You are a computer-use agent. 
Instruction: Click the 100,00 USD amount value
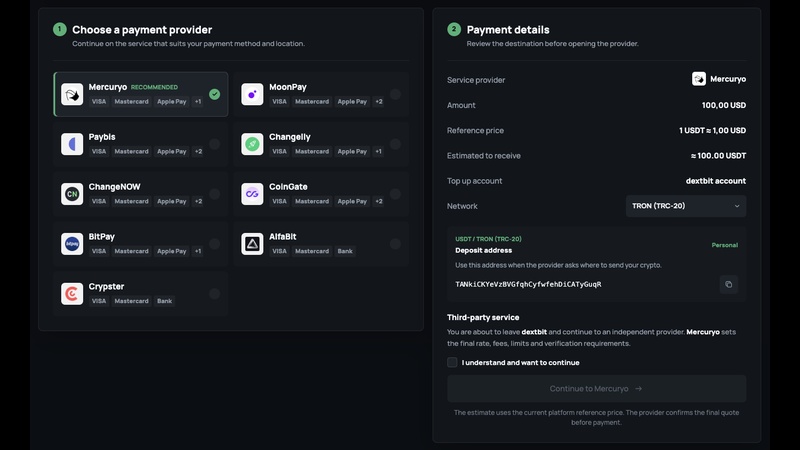click(723, 105)
